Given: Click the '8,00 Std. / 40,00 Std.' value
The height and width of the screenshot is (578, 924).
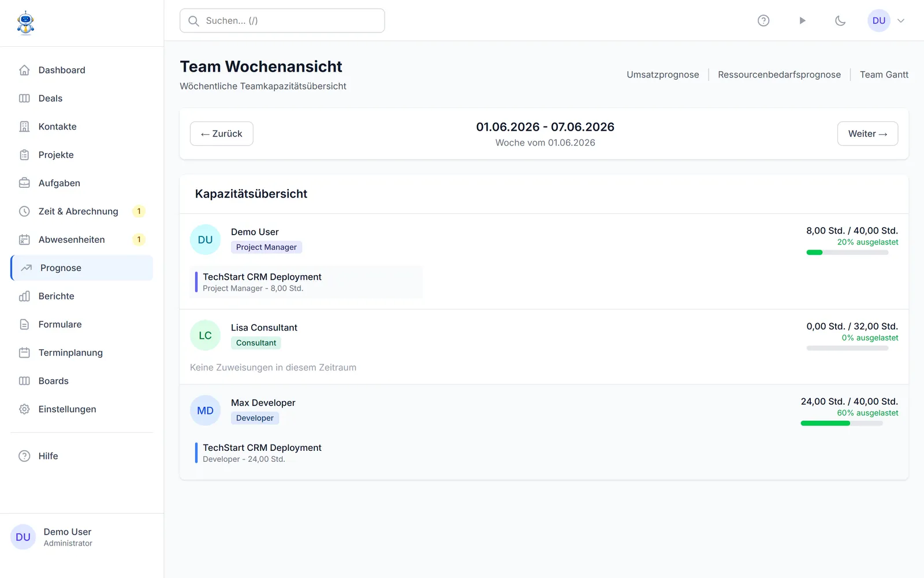Looking at the screenshot, I should tap(852, 231).
